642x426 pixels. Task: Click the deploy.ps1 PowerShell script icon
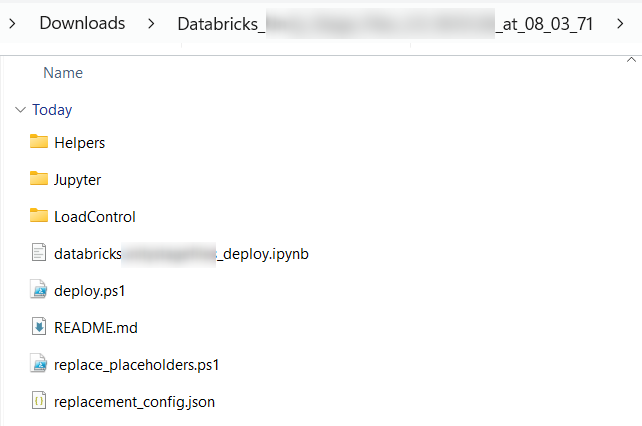coord(39,290)
